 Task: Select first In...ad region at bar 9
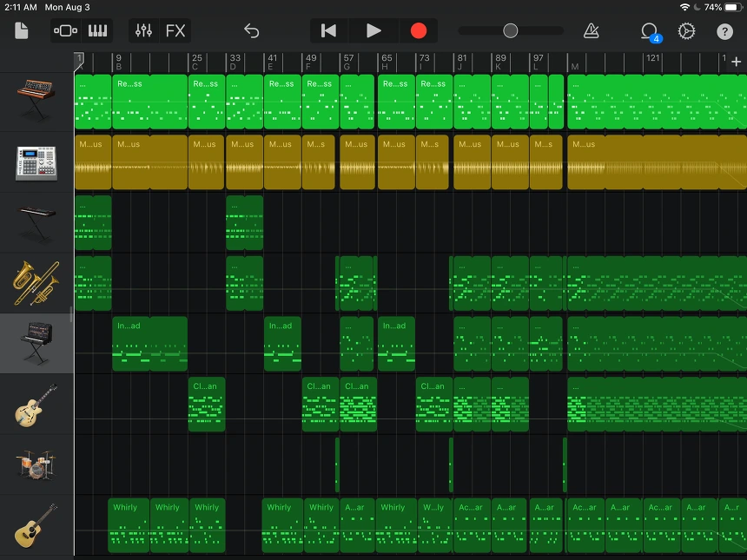149,344
